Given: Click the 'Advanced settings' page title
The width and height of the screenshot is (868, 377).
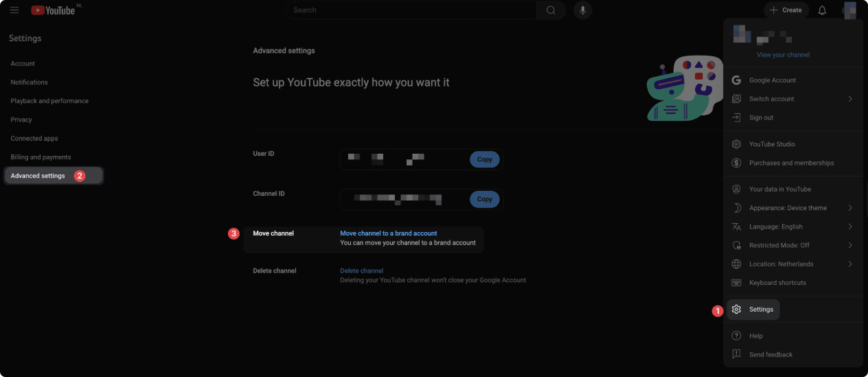Looking at the screenshot, I should (284, 51).
